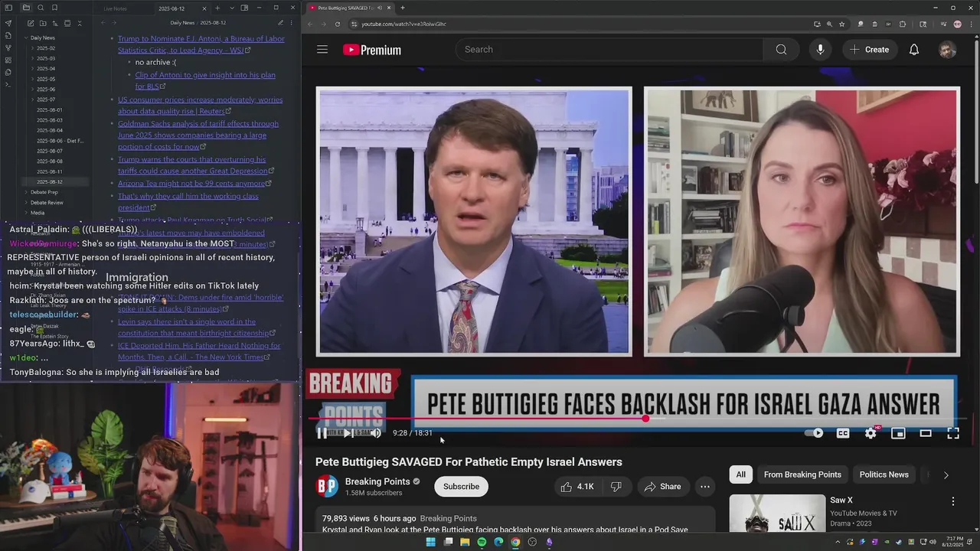Show file explorer in notes sidebar

pos(26,8)
